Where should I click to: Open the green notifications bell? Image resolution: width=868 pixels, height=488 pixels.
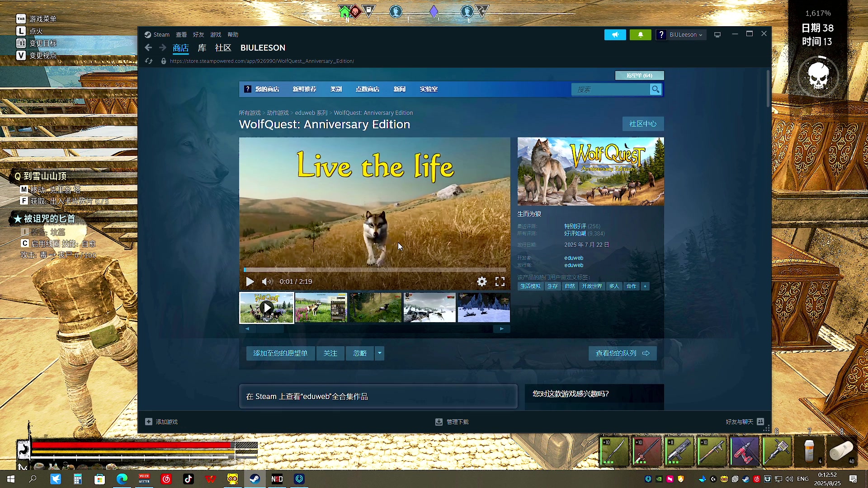(640, 35)
